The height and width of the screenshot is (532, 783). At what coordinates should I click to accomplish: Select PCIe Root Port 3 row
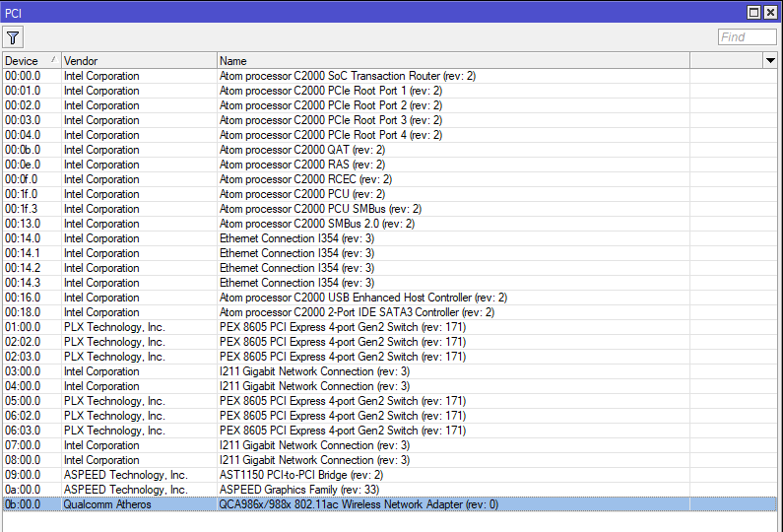(x=389, y=120)
